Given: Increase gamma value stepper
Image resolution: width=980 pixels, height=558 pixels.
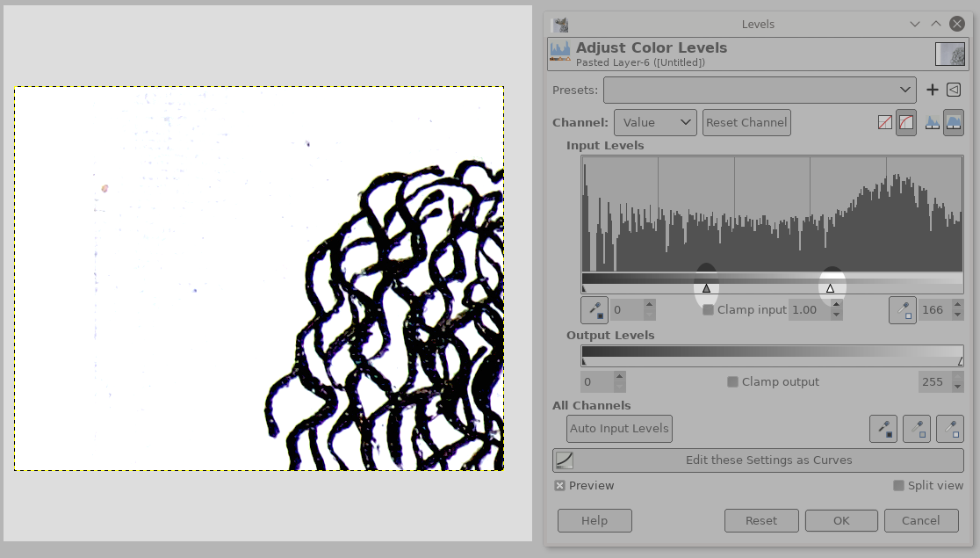Looking at the screenshot, I should point(836,304).
